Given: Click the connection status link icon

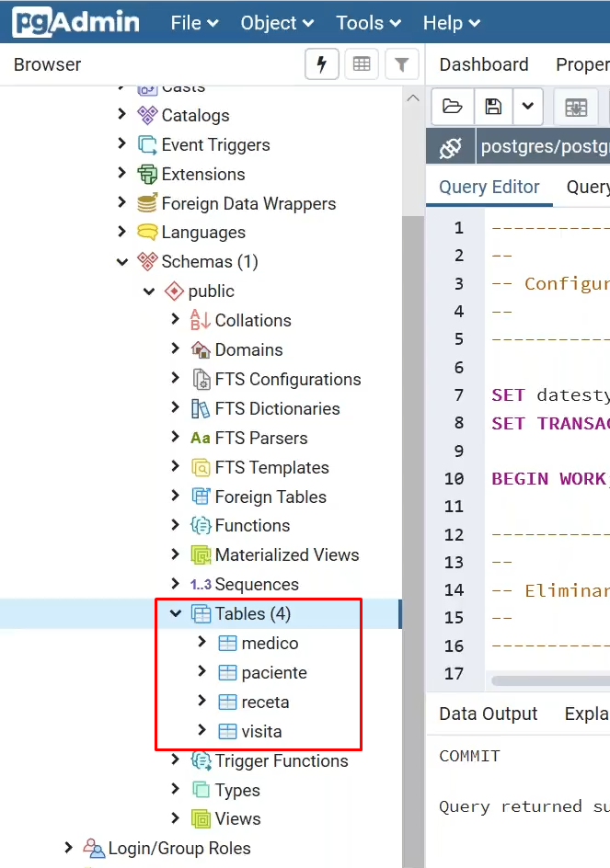Looking at the screenshot, I should point(451,147).
